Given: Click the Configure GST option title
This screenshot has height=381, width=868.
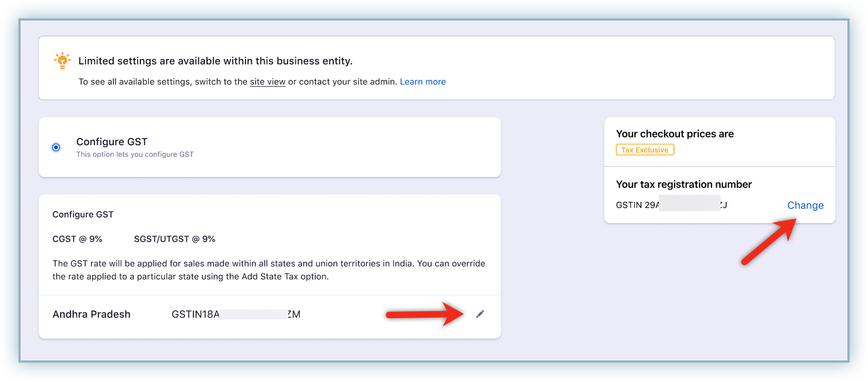Looking at the screenshot, I should pos(112,142).
